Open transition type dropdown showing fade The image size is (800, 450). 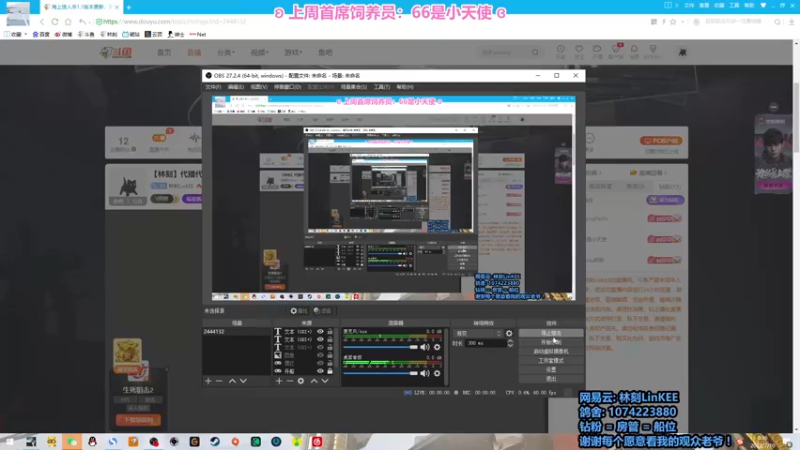(x=479, y=333)
